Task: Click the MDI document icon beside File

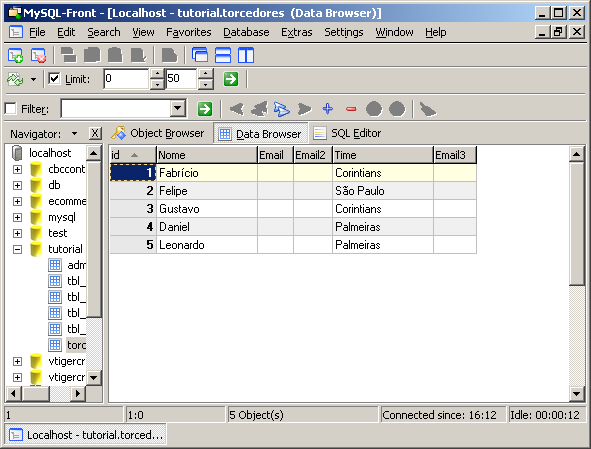Action: click(15, 32)
